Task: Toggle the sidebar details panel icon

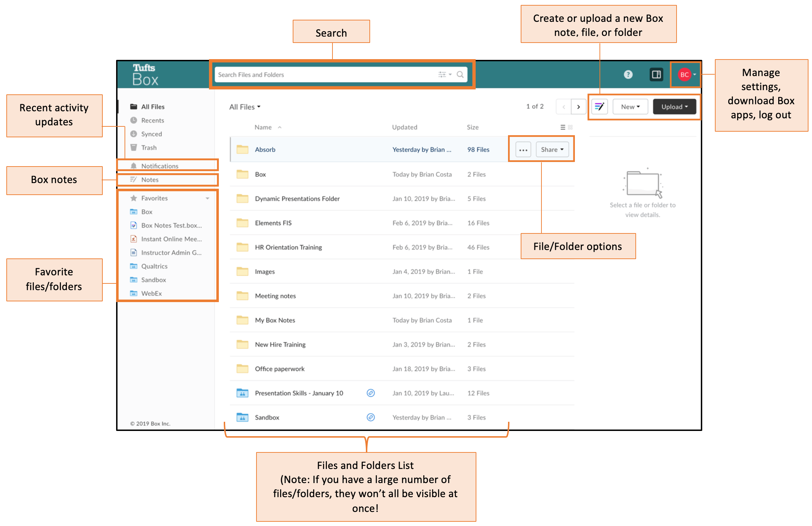Action: tap(656, 75)
